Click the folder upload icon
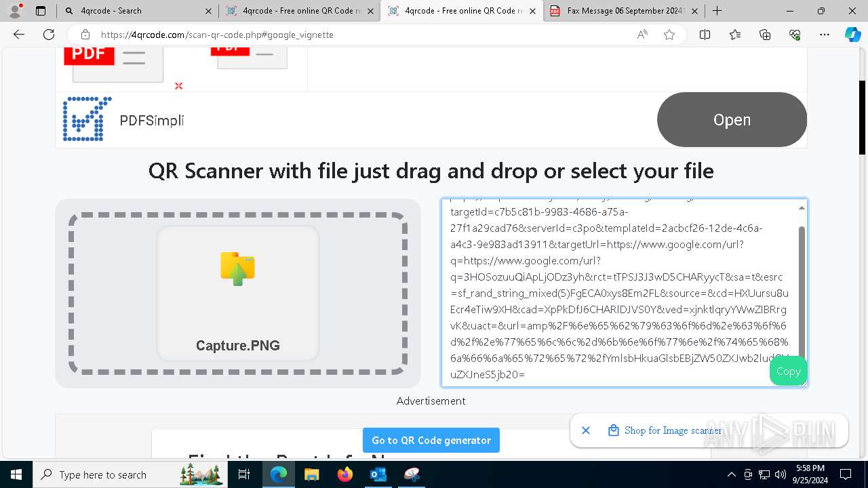868x488 pixels. tap(237, 268)
